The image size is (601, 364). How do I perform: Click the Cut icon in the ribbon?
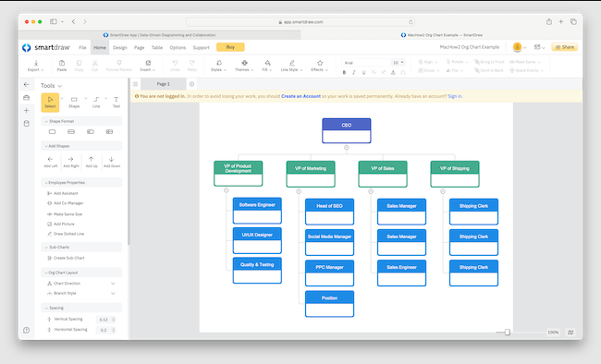94,66
